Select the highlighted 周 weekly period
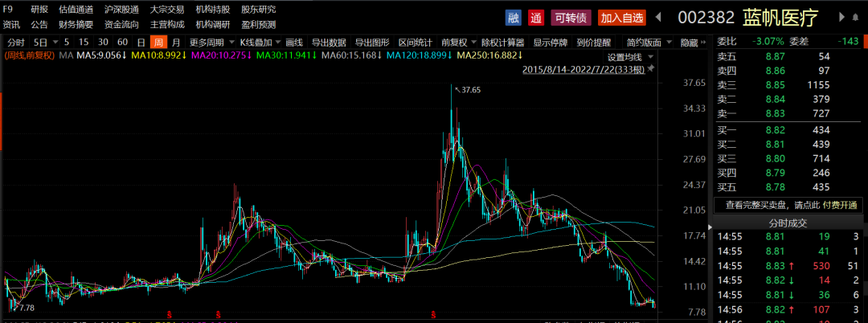 pyautogui.click(x=158, y=43)
